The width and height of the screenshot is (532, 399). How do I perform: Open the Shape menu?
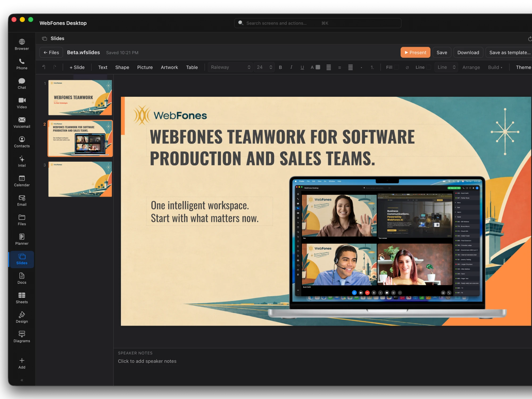click(122, 67)
